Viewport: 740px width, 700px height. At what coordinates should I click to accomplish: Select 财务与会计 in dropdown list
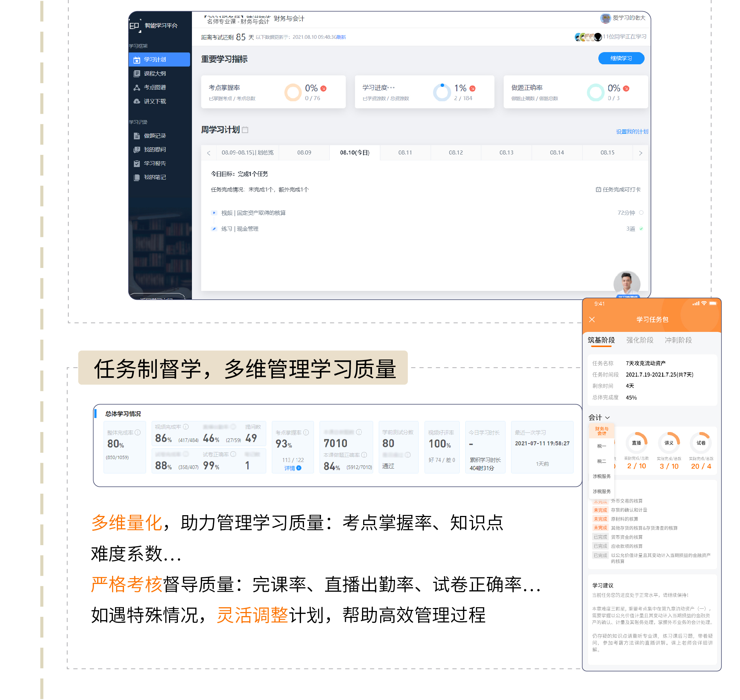602,431
